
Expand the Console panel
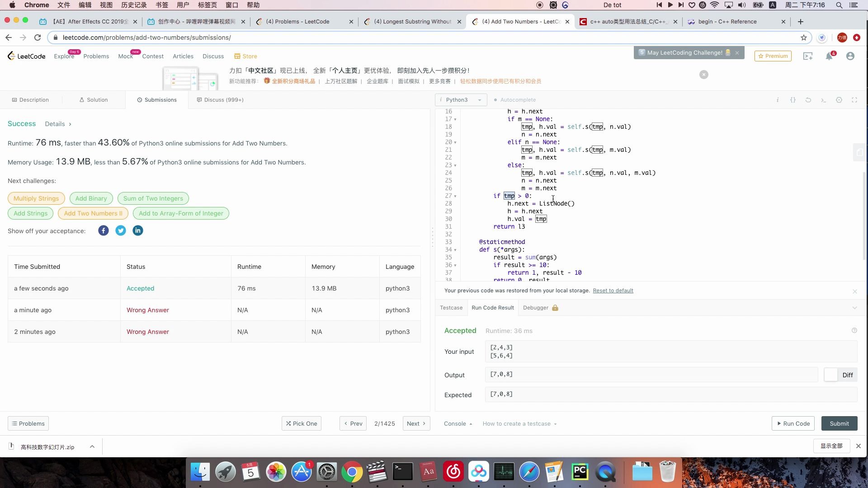click(x=458, y=424)
